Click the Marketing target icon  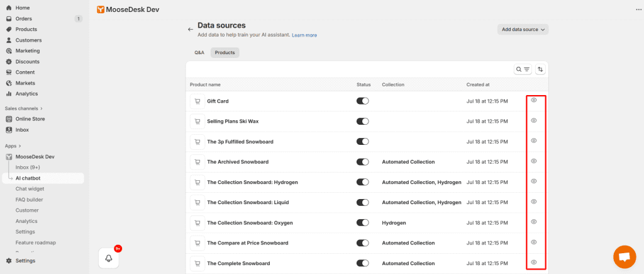pyautogui.click(x=9, y=50)
